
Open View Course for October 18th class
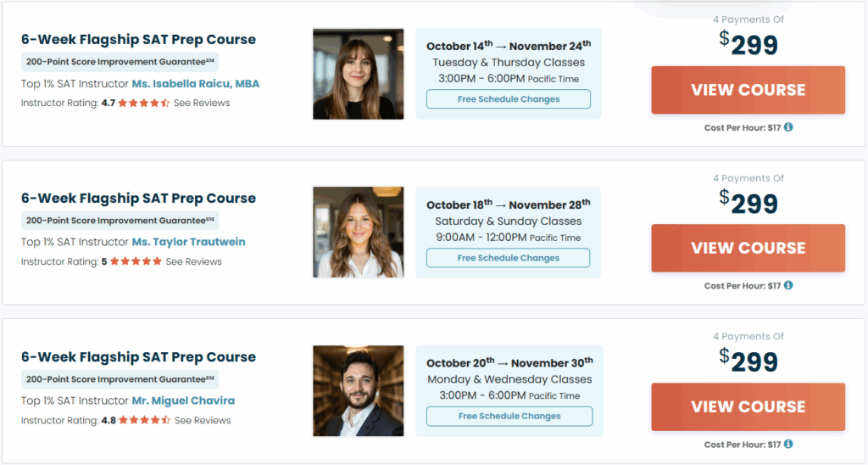coord(748,248)
